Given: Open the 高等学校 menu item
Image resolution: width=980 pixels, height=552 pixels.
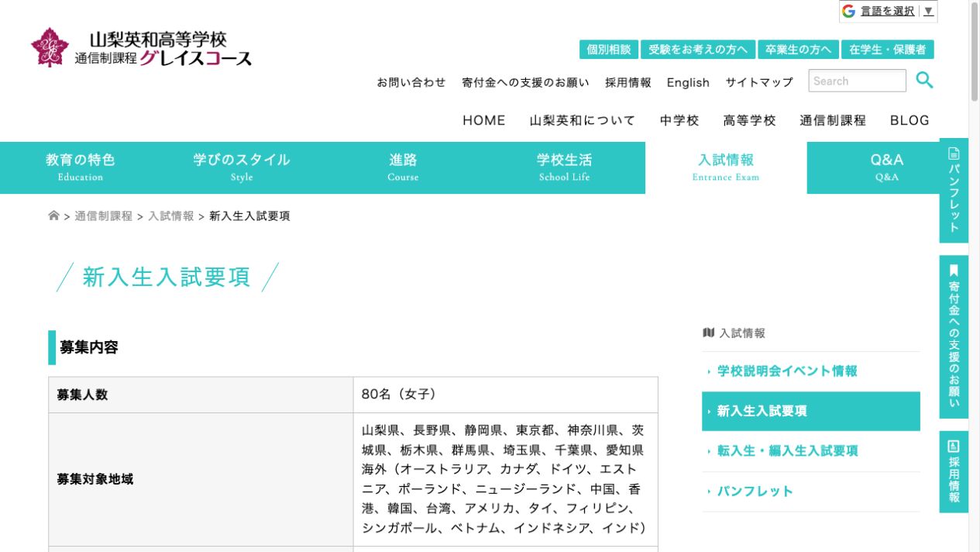Looking at the screenshot, I should point(749,120).
